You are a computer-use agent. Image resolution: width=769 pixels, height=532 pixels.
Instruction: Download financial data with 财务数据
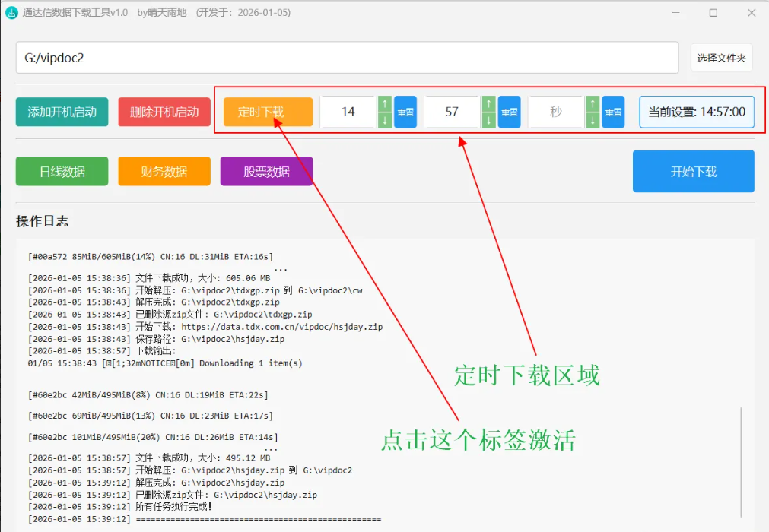pos(164,171)
